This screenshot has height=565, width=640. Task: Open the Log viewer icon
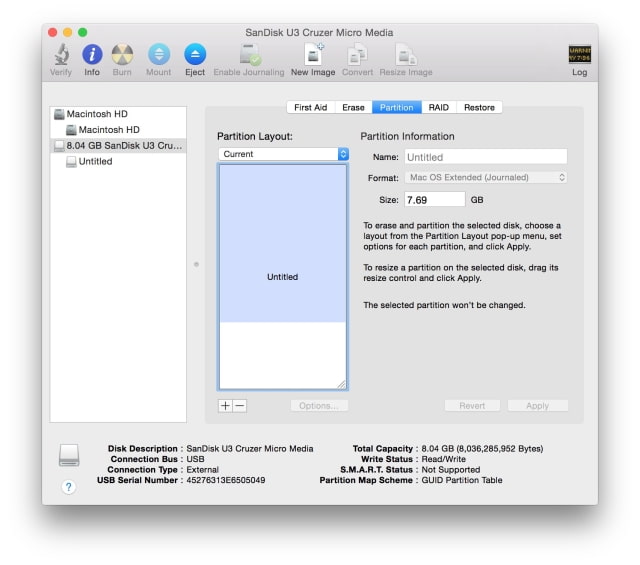(580, 54)
